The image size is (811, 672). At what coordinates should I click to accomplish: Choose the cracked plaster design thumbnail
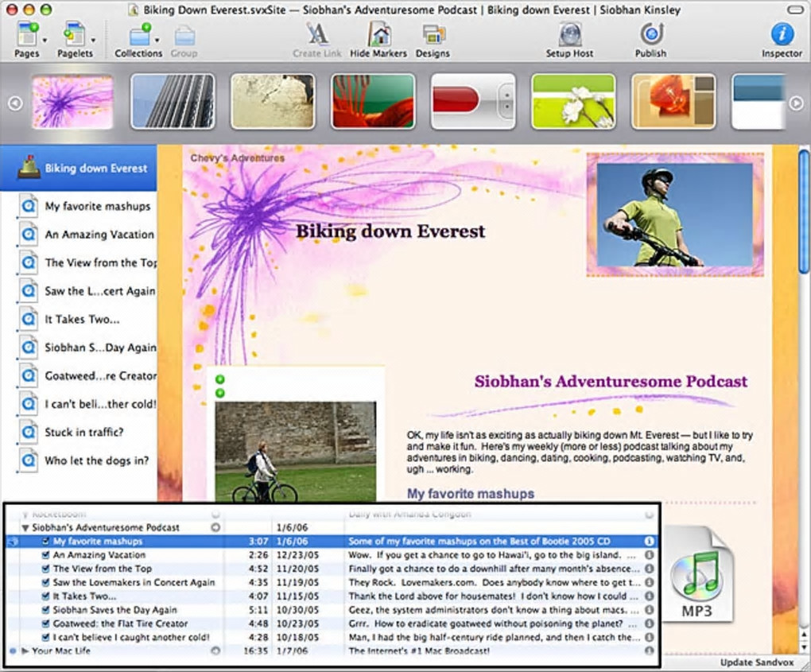273,101
